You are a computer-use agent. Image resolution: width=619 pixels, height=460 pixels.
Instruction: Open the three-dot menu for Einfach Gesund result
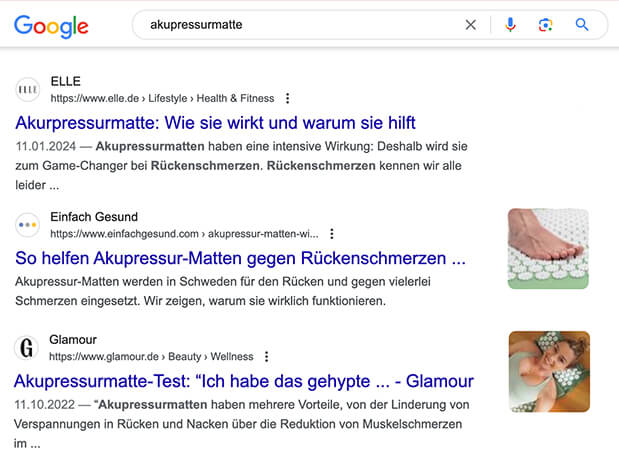332,234
